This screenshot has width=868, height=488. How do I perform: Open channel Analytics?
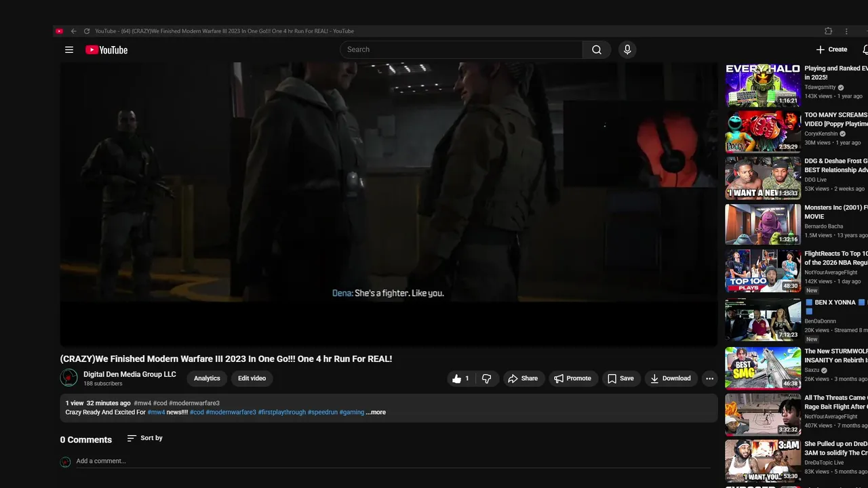pos(207,378)
